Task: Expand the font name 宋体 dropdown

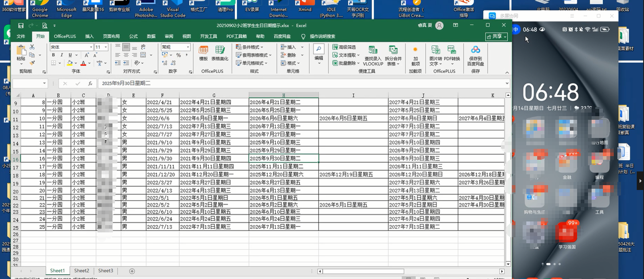Action: pos(91,47)
